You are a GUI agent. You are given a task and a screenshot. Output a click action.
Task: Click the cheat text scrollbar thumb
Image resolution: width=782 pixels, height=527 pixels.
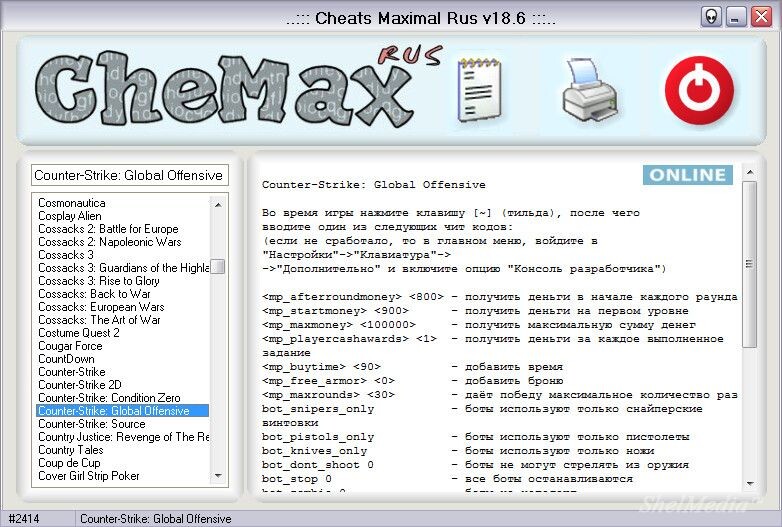[x=750, y=264]
